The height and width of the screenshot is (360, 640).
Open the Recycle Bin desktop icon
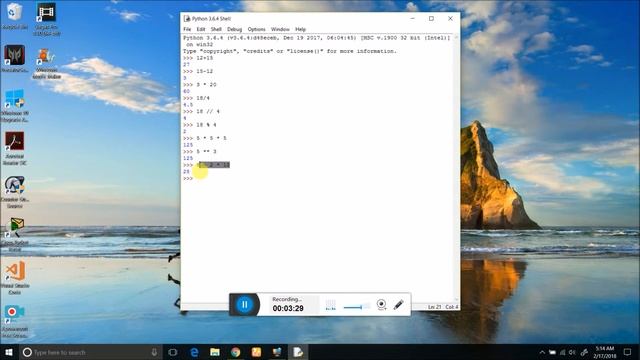point(15,16)
